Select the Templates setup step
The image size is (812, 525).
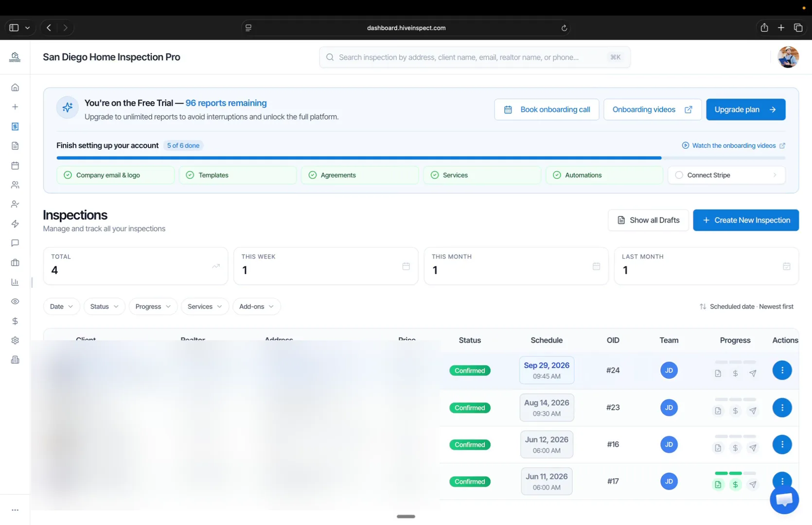pyautogui.click(x=238, y=175)
